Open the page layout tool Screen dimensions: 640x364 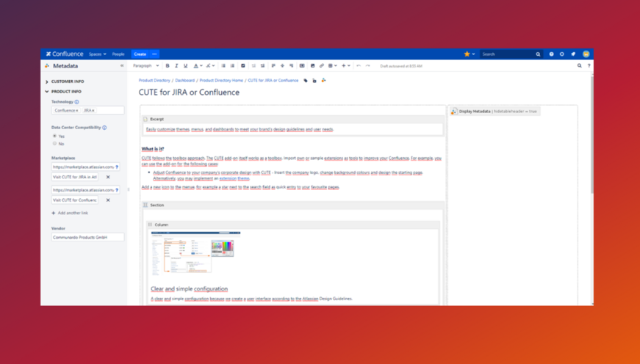pyautogui.click(x=302, y=65)
